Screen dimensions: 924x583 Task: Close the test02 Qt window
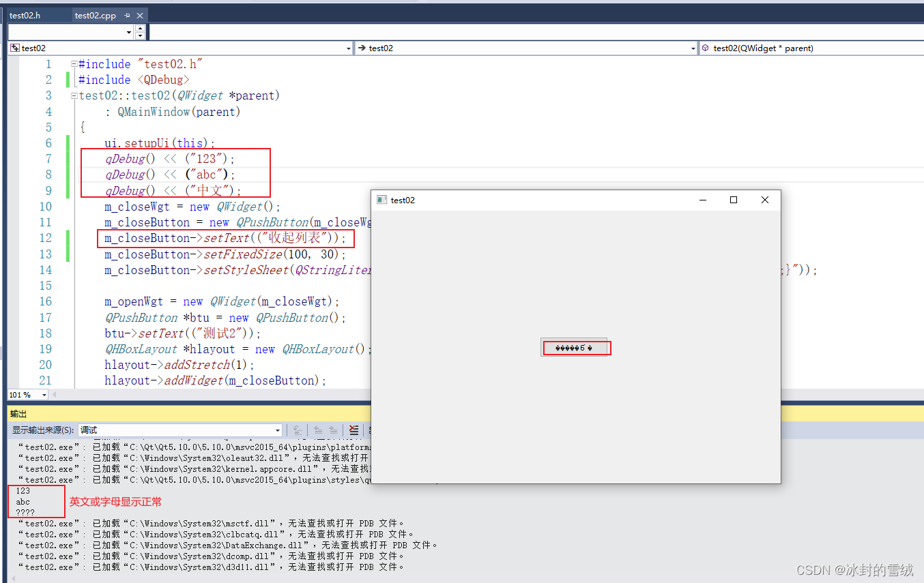(764, 200)
